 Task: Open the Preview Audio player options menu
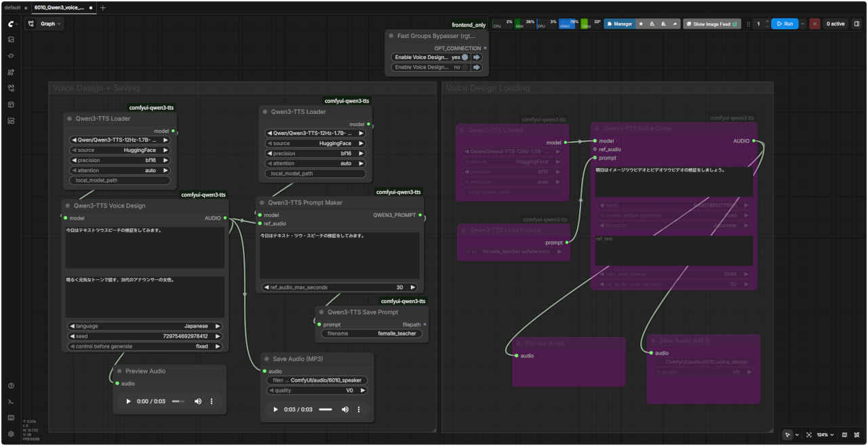click(212, 401)
